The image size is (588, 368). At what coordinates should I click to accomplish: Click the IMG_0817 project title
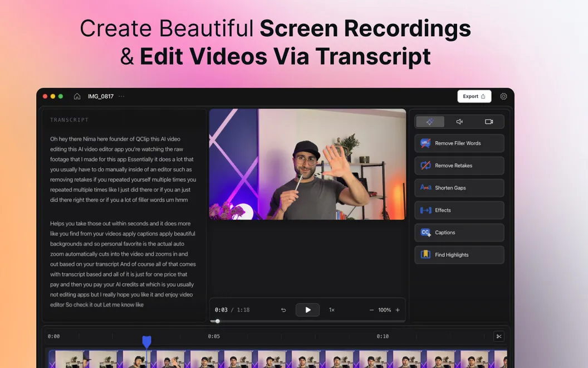[x=100, y=96]
